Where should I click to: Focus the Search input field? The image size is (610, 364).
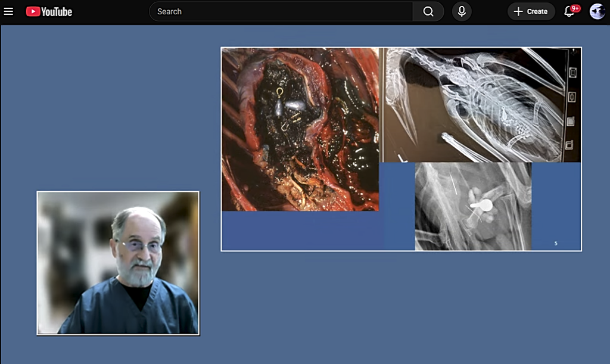(x=281, y=12)
